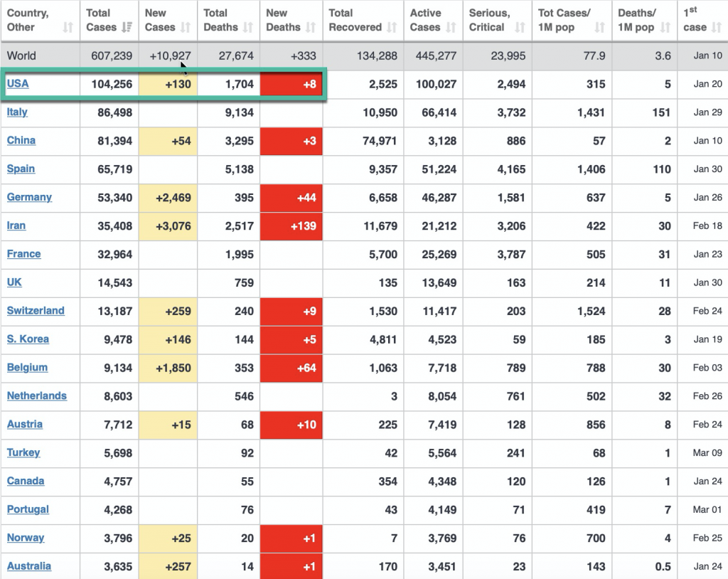This screenshot has height=579, width=728.
Task: Open the S. Korea link
Action: tap(28, 339)
